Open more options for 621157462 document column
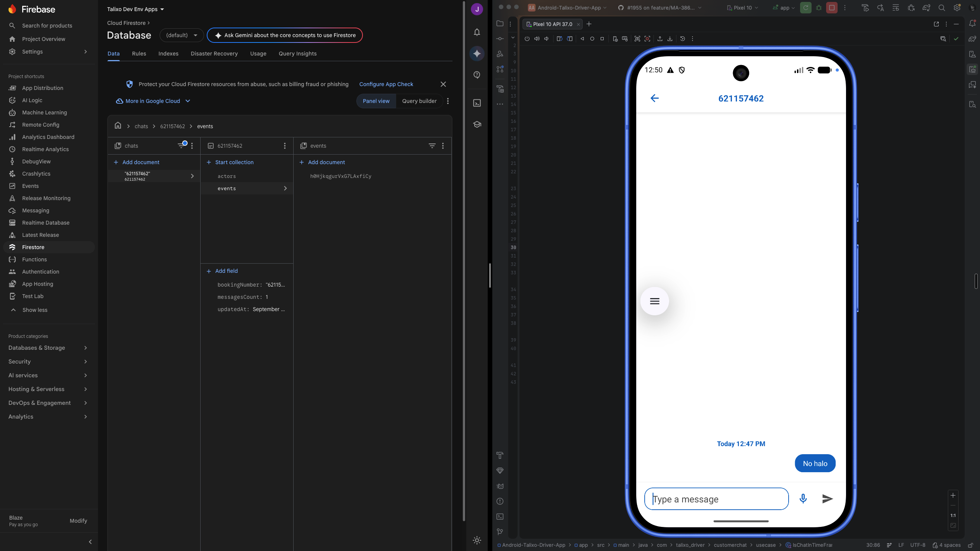 (x=285, y=146)
